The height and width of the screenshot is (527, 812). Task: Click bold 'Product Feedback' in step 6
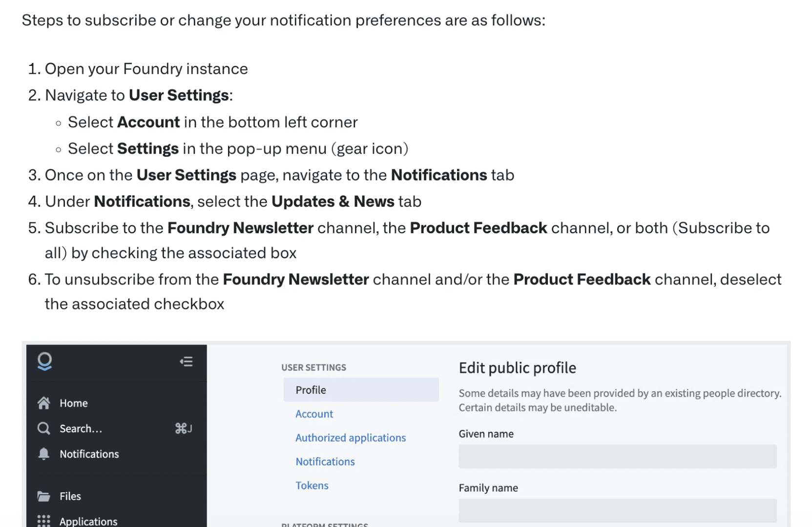pos(582,279)
